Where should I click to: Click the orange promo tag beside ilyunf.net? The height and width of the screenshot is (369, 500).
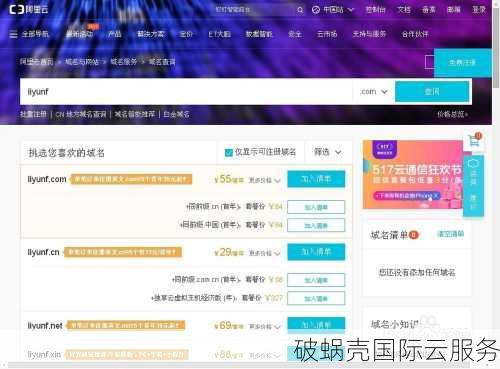coord(126,325)
